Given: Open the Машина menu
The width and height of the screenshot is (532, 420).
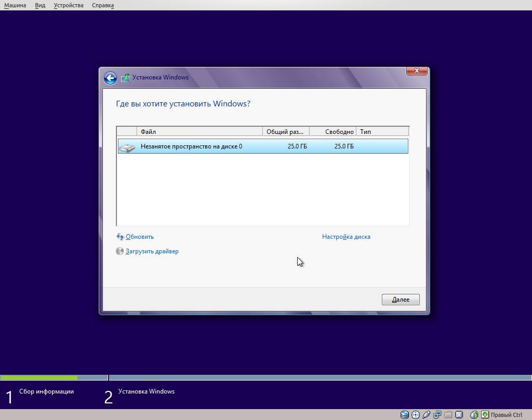Looking at the screenshot, I should coord(15,5).
